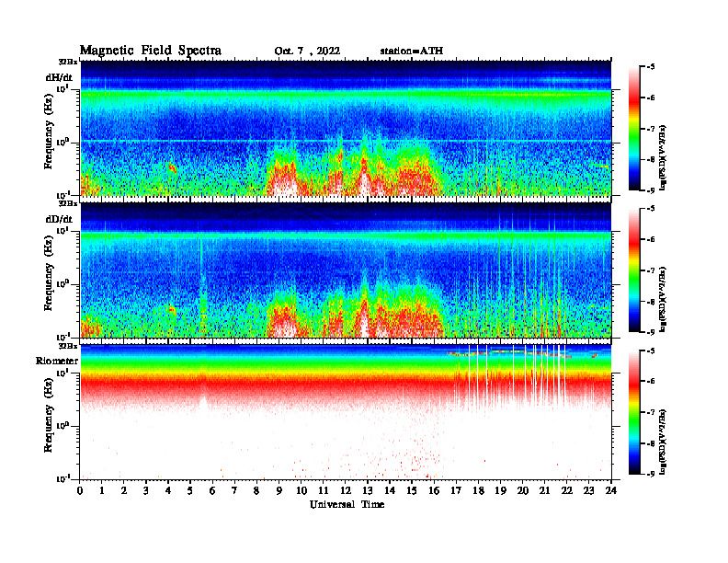The height and width of the screenshot is (563, 728).
Task: Click the 'Universal Time' axis title
Action: point(347,504)
